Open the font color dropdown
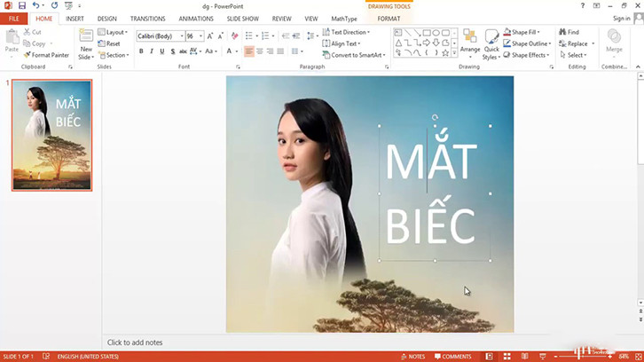This screenshot has height=362, width=644. (237, 51)
